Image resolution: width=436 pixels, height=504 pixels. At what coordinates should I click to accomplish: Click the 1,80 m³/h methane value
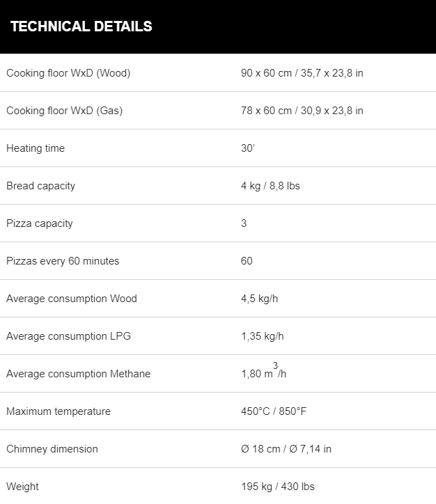pyautogui.click(x=264, y=370)
